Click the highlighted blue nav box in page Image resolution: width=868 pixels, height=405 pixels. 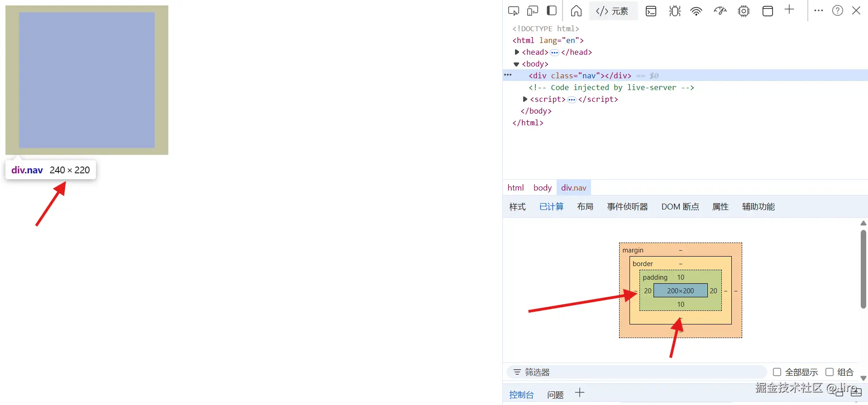(87, 80)
